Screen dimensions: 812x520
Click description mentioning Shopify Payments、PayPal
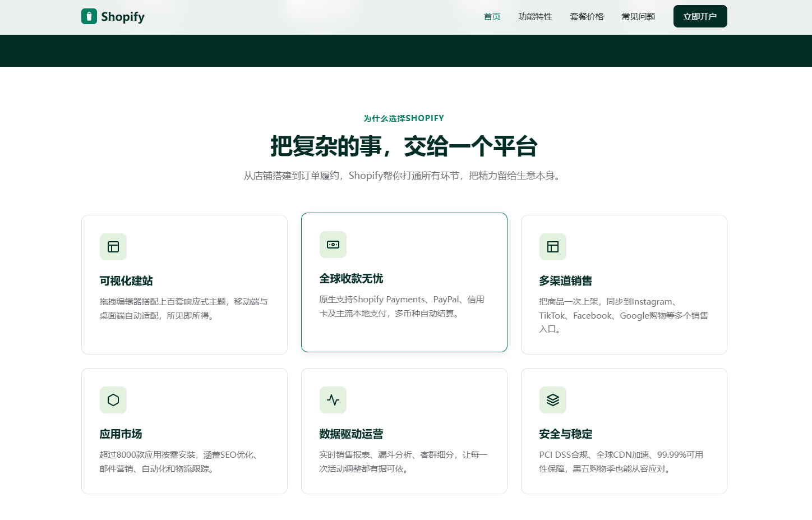point(402,306)
